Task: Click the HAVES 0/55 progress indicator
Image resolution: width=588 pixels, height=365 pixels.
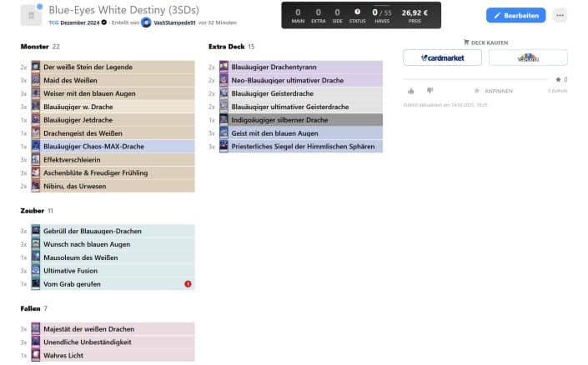Action: click(382, 15)
